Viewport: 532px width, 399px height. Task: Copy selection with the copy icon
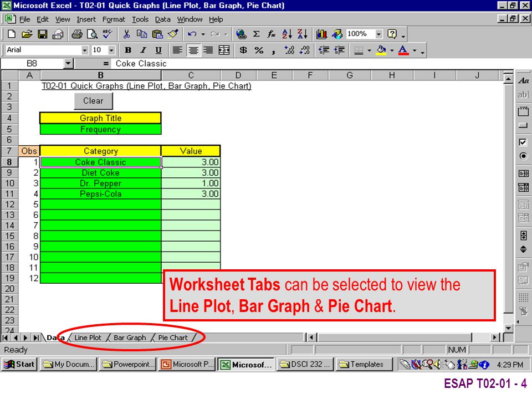tap(141, 34)
